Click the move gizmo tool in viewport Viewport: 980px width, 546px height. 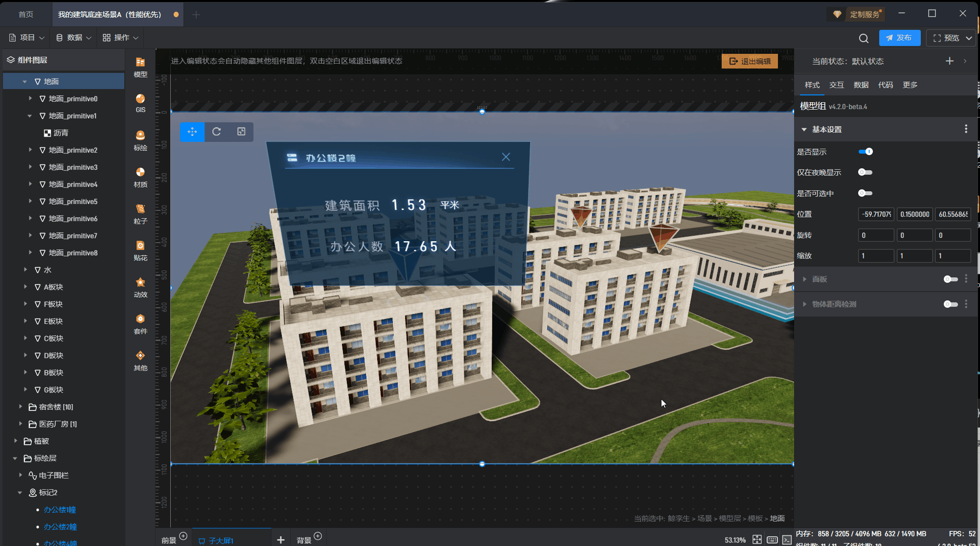[192, 132]
